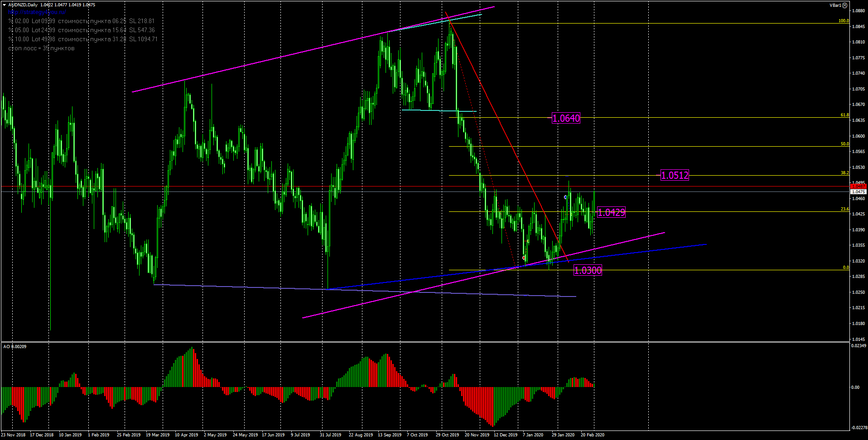Select the 1.0300 magenta price label
This screenshot has width=868, height=440.
[x=588, y=271]
